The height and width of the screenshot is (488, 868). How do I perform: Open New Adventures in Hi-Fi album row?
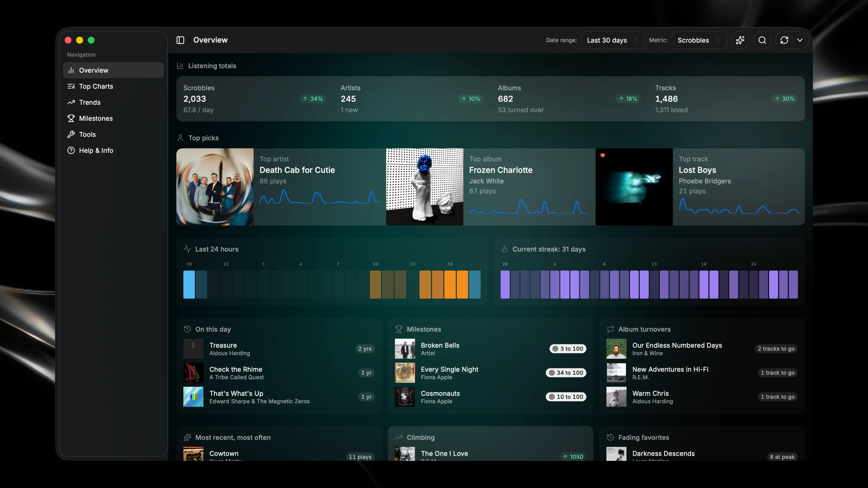point(702,373)
